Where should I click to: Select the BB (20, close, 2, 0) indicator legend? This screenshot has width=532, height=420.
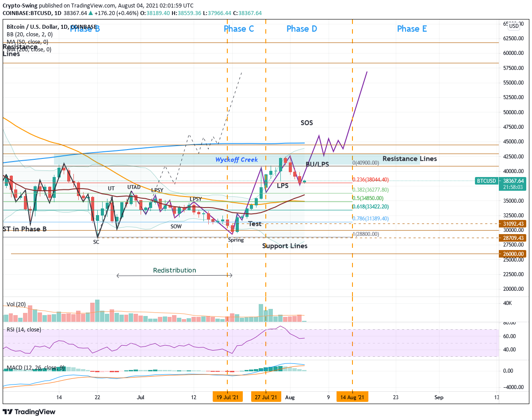[30, 35]
